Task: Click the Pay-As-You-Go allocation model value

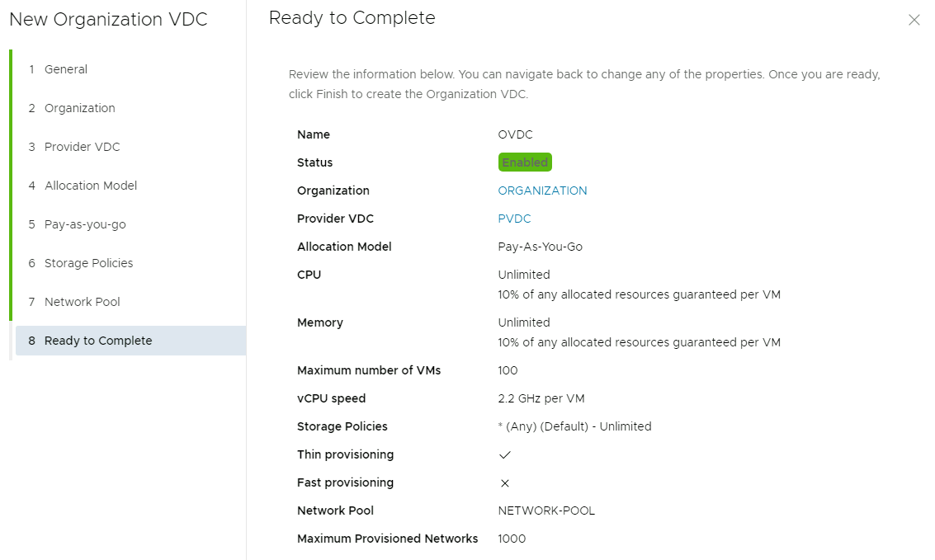Action: (x=540, y=247)
